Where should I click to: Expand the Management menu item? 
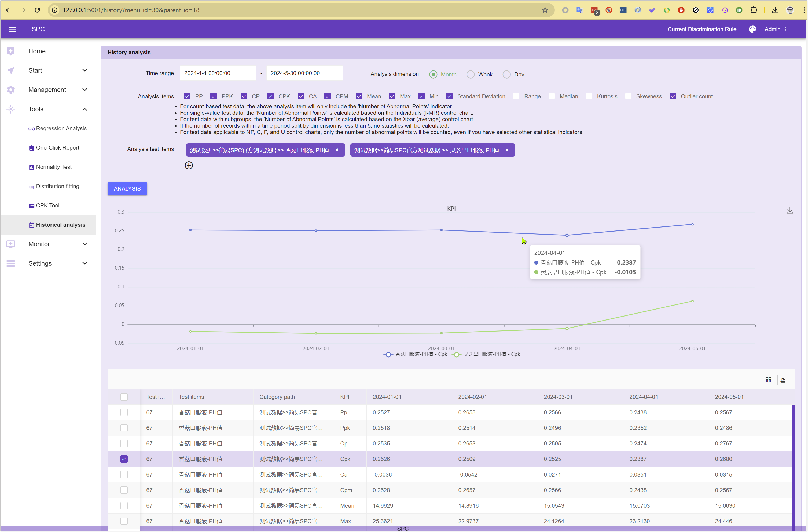point(47,90)
